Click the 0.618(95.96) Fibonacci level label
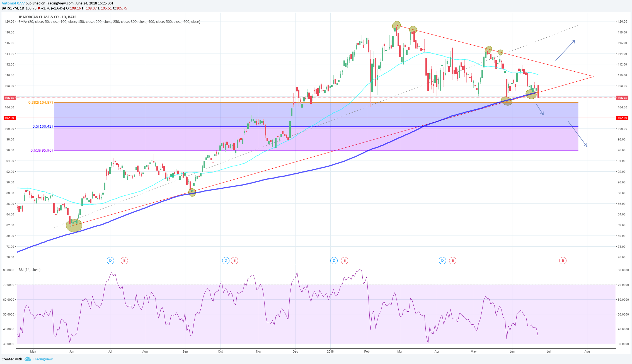 point(42,151)
